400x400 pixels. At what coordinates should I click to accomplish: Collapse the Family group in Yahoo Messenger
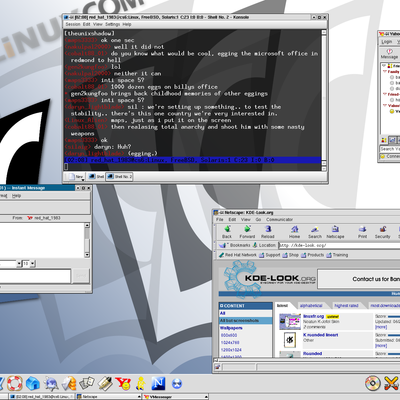coord(384,71)
